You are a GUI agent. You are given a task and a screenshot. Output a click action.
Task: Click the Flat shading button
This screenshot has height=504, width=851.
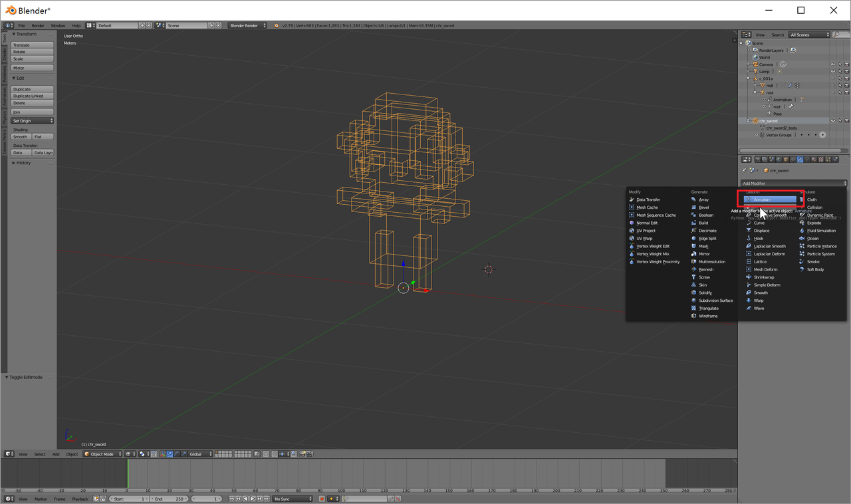[x=43, y=137]
